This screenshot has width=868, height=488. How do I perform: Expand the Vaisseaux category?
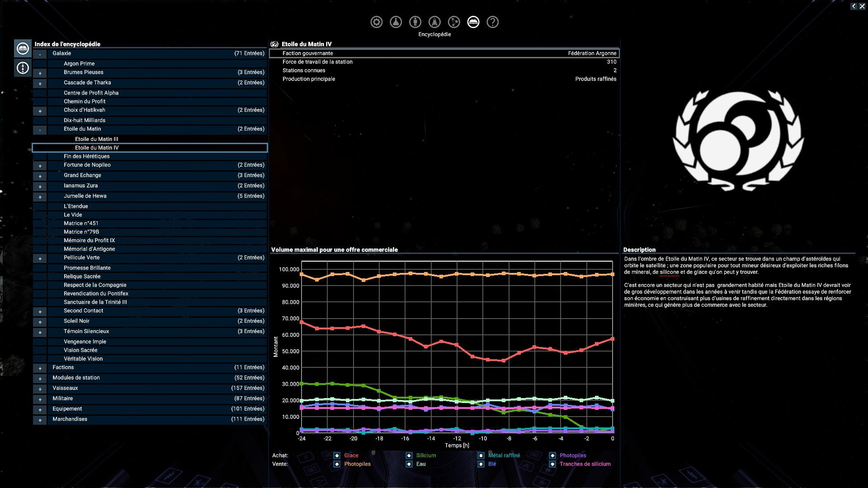point(40,389)
